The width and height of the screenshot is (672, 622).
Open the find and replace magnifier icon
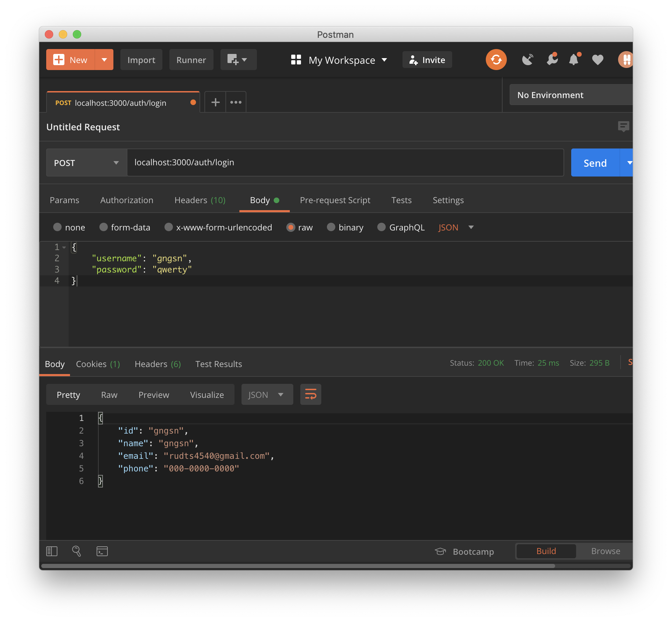click(x=76, y=551)
